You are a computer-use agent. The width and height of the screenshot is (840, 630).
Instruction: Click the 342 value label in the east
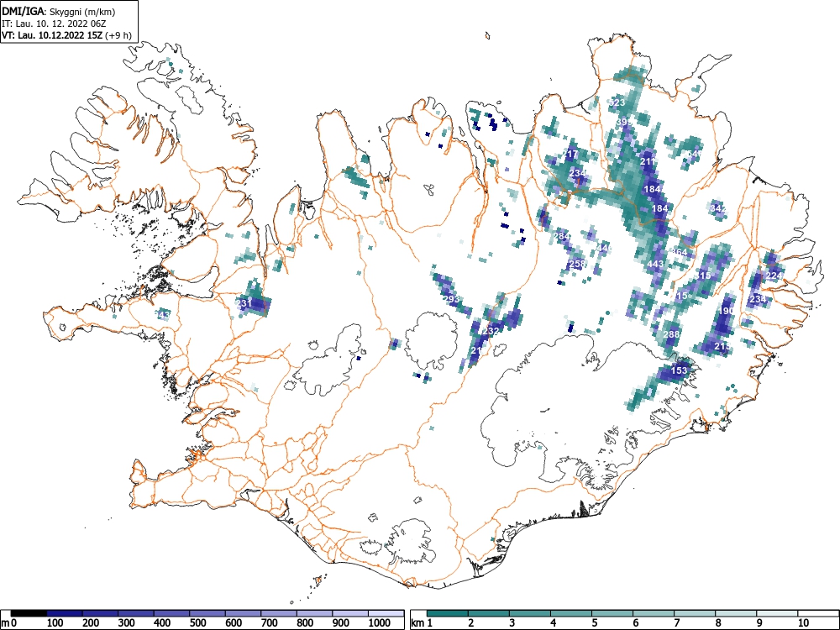(718, 208)
